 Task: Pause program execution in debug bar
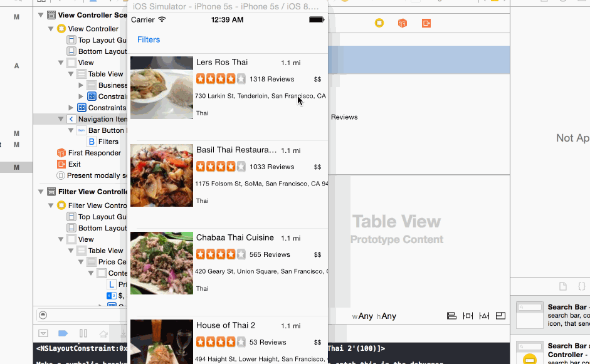click(x=83, y=333)
